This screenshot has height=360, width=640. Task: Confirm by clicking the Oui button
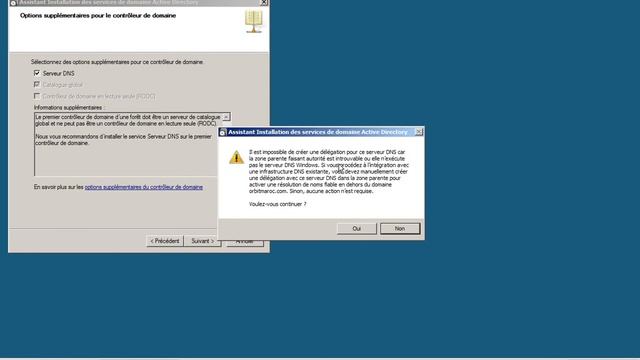[356, 229]
